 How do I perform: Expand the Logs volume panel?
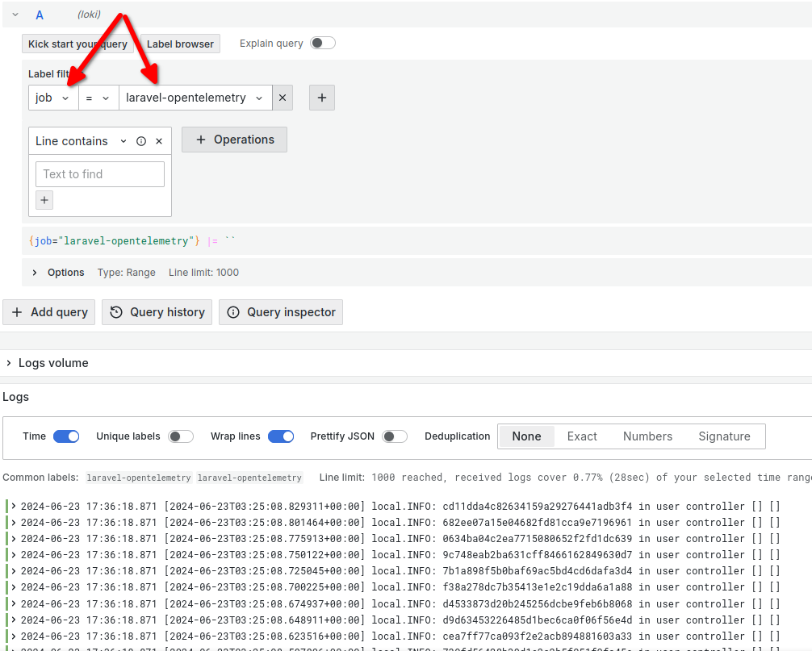point(9,363)
